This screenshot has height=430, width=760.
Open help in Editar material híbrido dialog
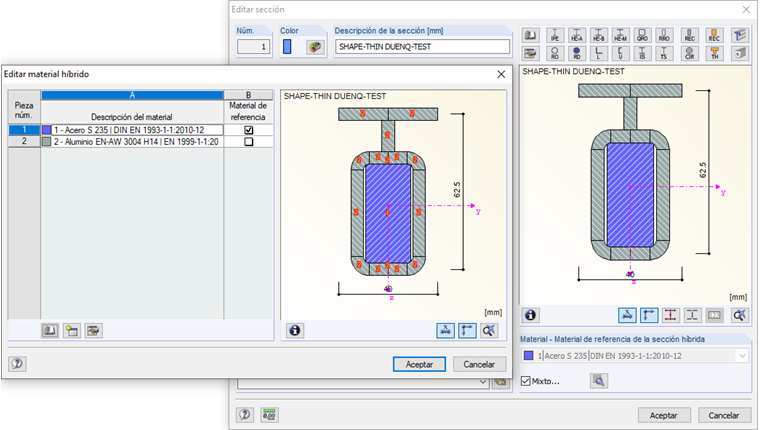point(17,364)
